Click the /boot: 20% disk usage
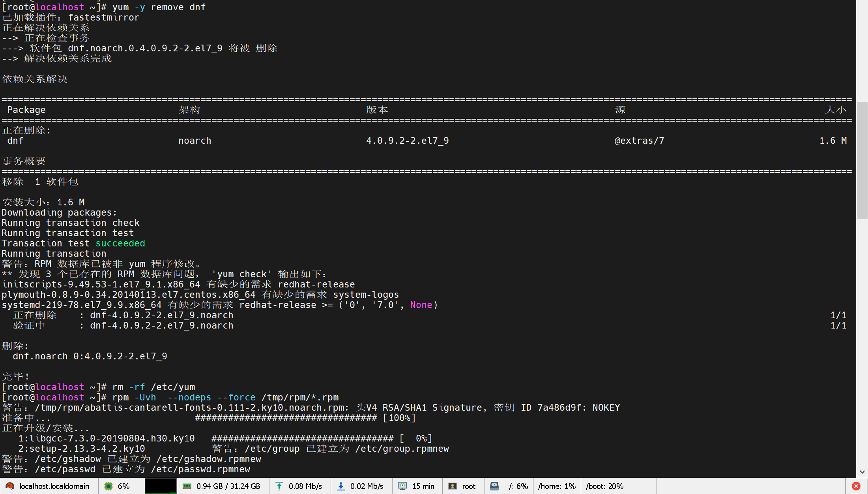The image size is (868, 494). click(x=604, y=486)
